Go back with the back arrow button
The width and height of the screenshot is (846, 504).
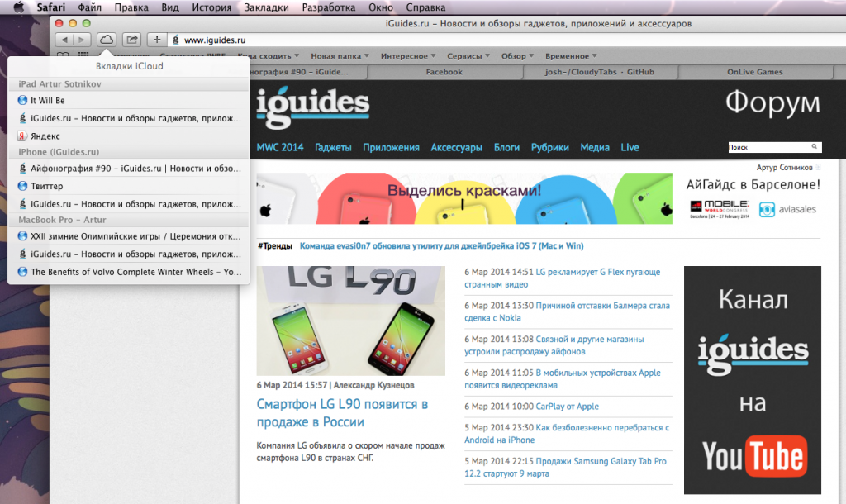coord(64,40)
